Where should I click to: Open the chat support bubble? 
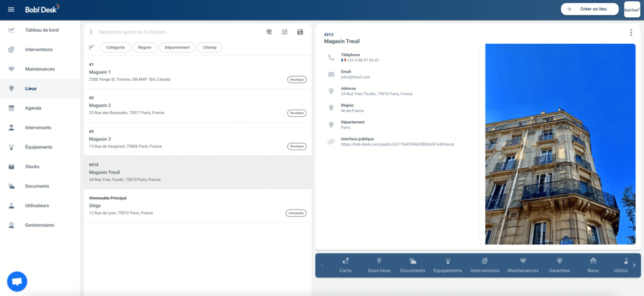[17, 282]
